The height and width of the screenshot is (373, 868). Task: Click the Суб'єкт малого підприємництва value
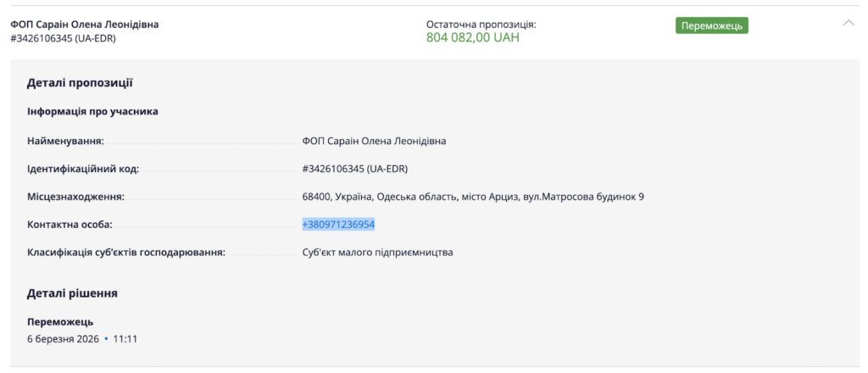click(x=377, y=253)
